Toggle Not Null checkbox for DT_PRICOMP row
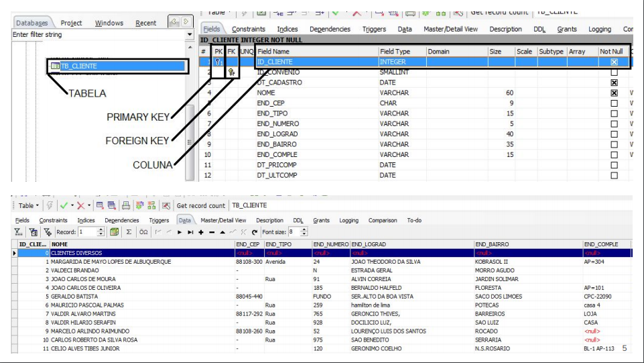 click(x=614, y=165)
